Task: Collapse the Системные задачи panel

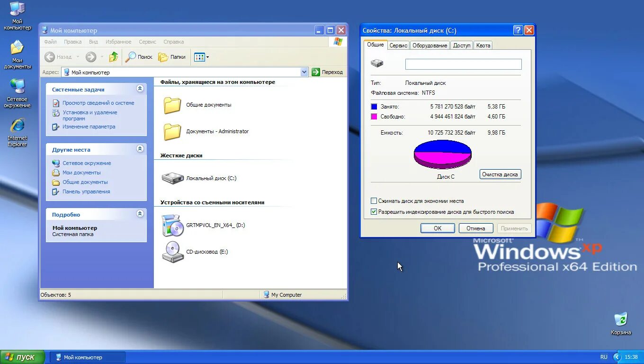Action: (x=140, y=89)
